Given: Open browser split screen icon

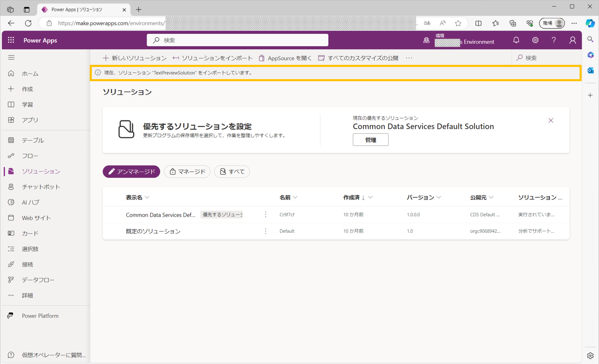Looking at the screenshot, I should click(x=478, y=23).
